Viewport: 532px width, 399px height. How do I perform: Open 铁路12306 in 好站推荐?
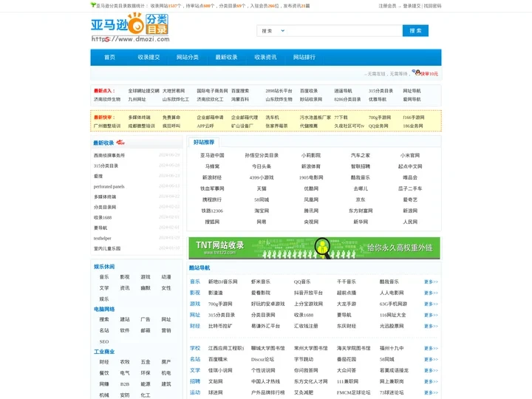point(212,211)
